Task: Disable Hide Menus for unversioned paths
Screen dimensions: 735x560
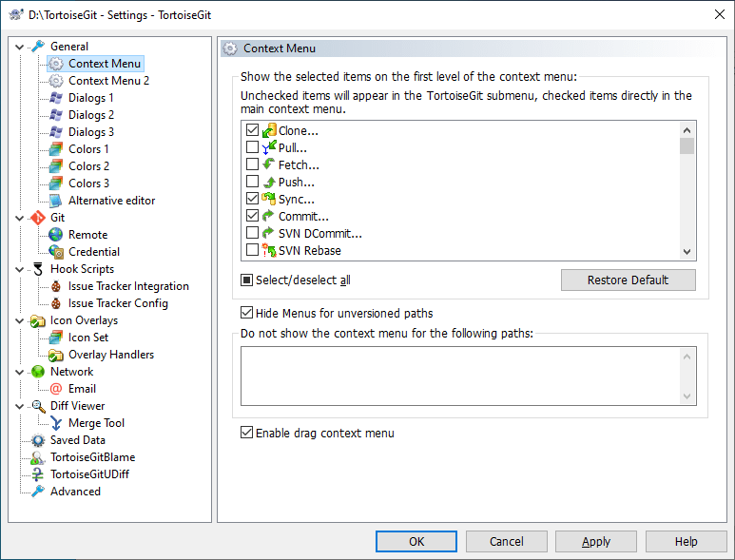Action: 246,312
